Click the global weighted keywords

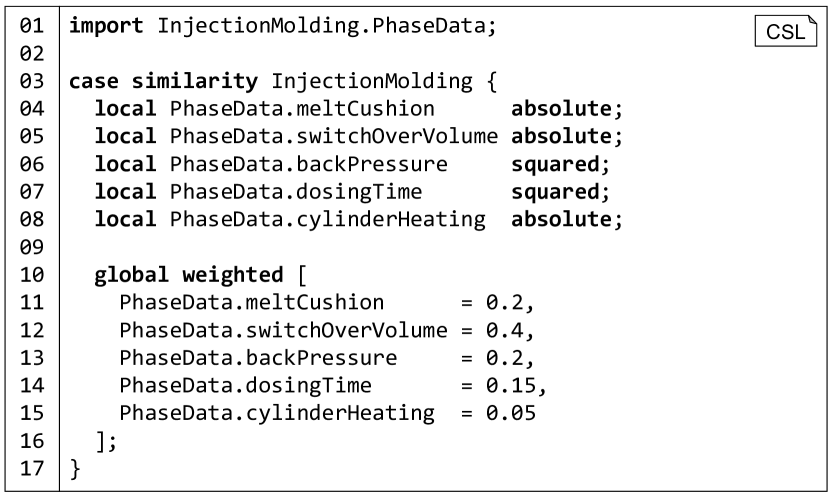[x=189, y=275]
